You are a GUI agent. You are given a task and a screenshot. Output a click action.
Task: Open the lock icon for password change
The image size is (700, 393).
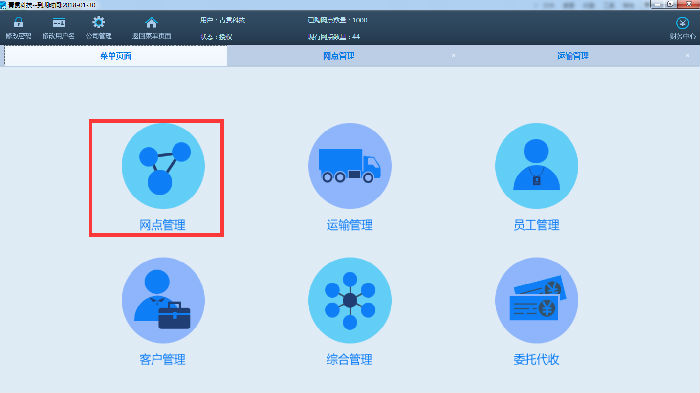(18, 22)
